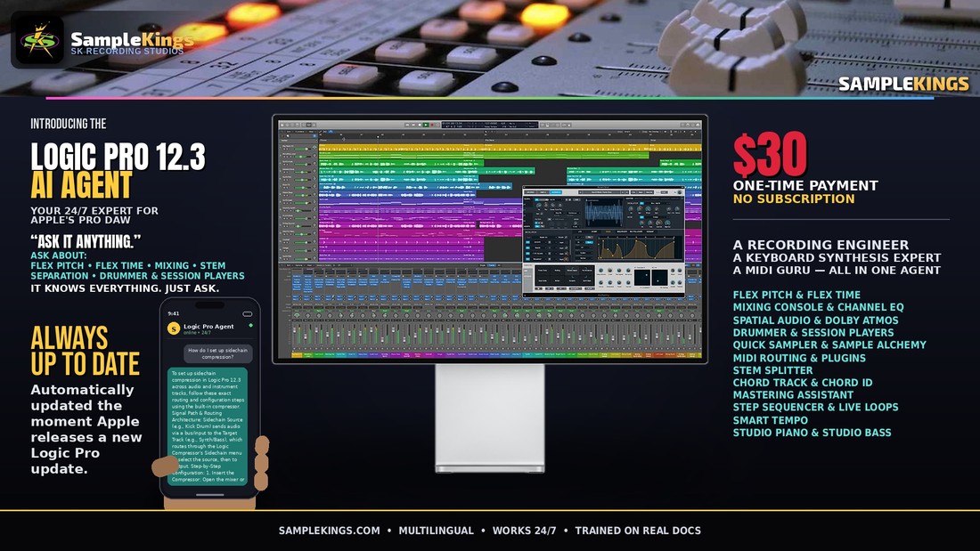Click "ONE-TIME PAYMENT" text
980x551 pixels.
pyautogui.click(x=805, y=185)
